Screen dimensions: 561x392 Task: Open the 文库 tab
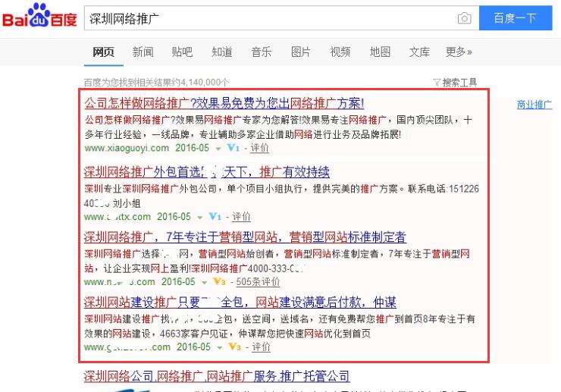coord(419,52)
